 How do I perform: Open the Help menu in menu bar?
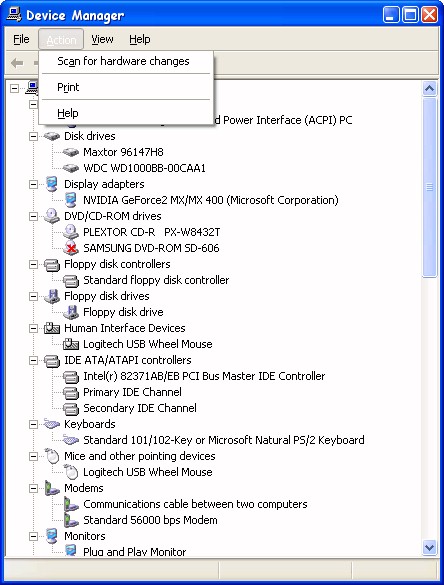[x=140, y=39]
